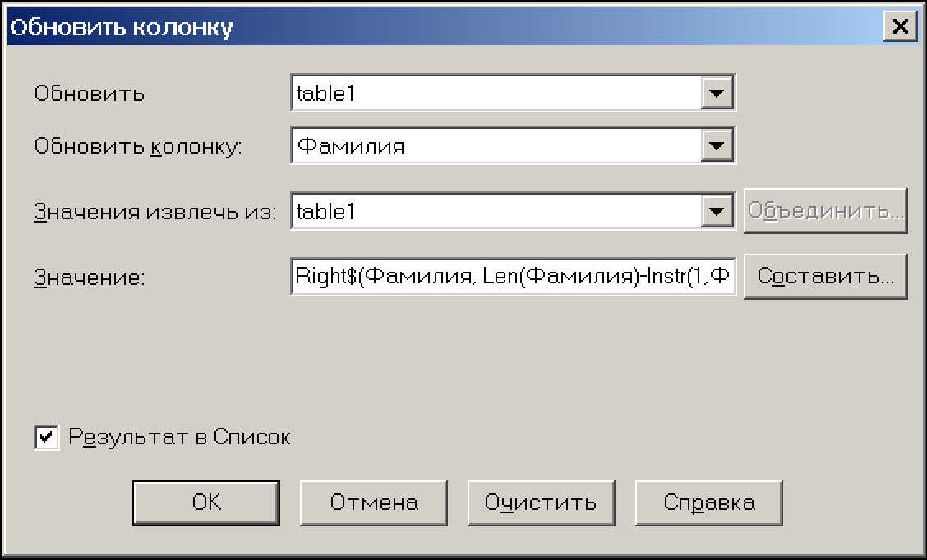This screenshot has width=927, height=560.
Task: Click the Значение expression input field
Action: coord(513,277)
